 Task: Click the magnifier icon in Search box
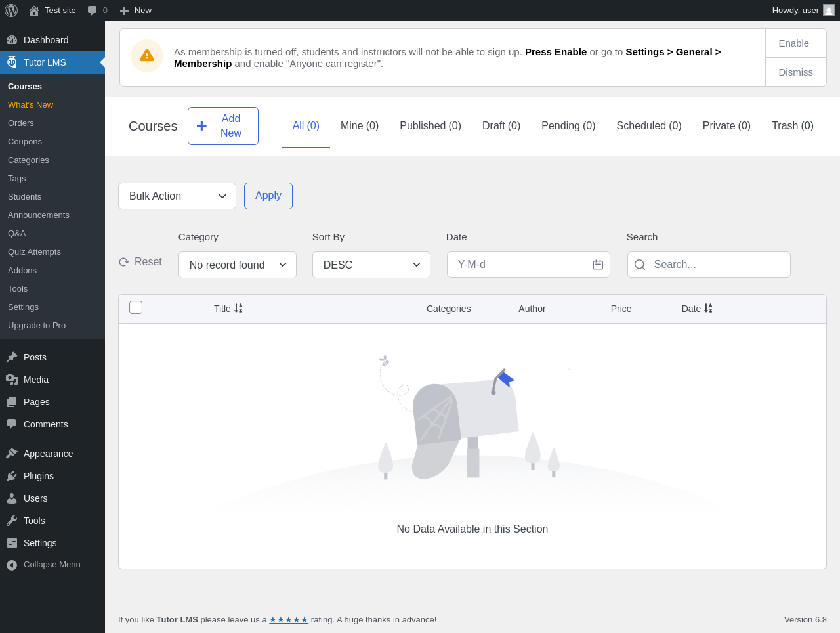coord(640,265)
